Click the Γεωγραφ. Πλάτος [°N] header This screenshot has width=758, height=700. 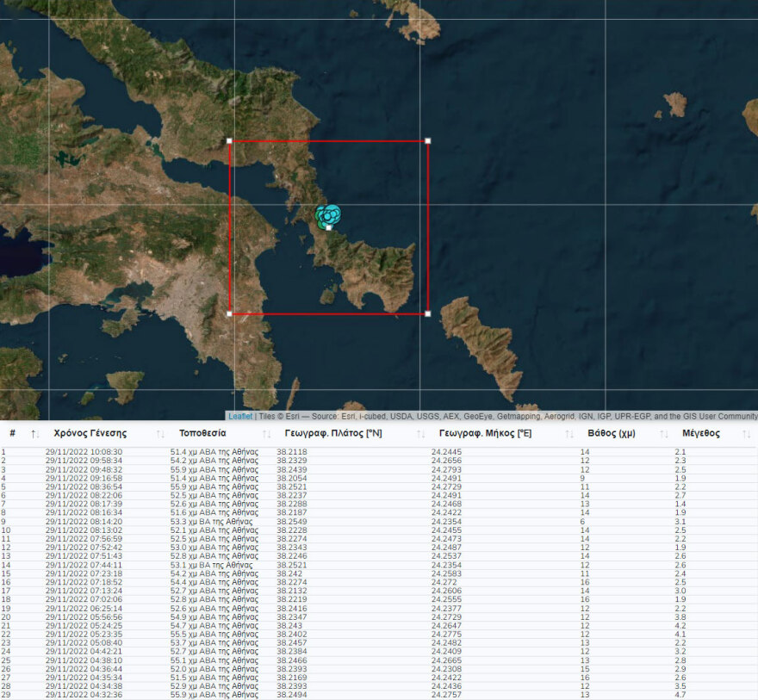point(332,433)
